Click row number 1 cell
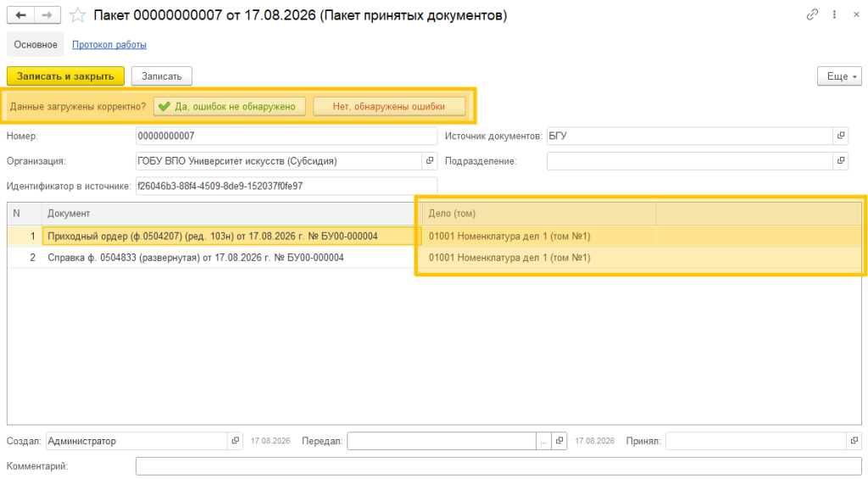The height and width of the screenshot is (479, 868). tap(25, 236)
